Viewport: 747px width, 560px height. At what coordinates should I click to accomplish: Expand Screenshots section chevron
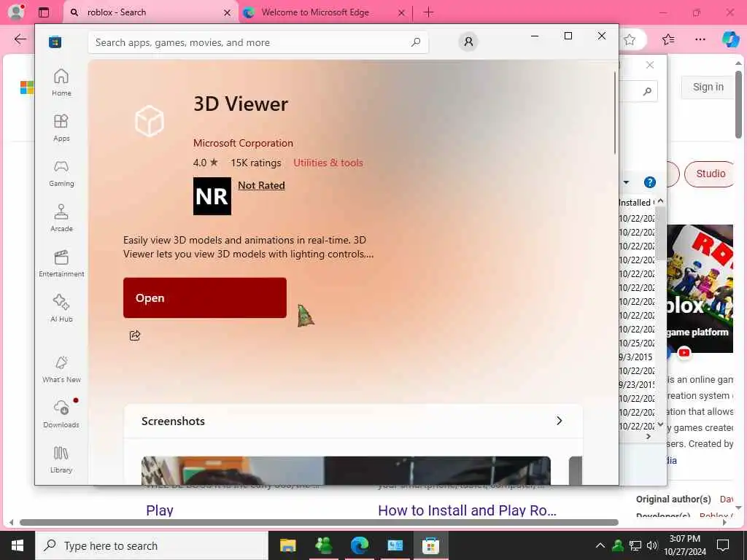pos(560,421)
